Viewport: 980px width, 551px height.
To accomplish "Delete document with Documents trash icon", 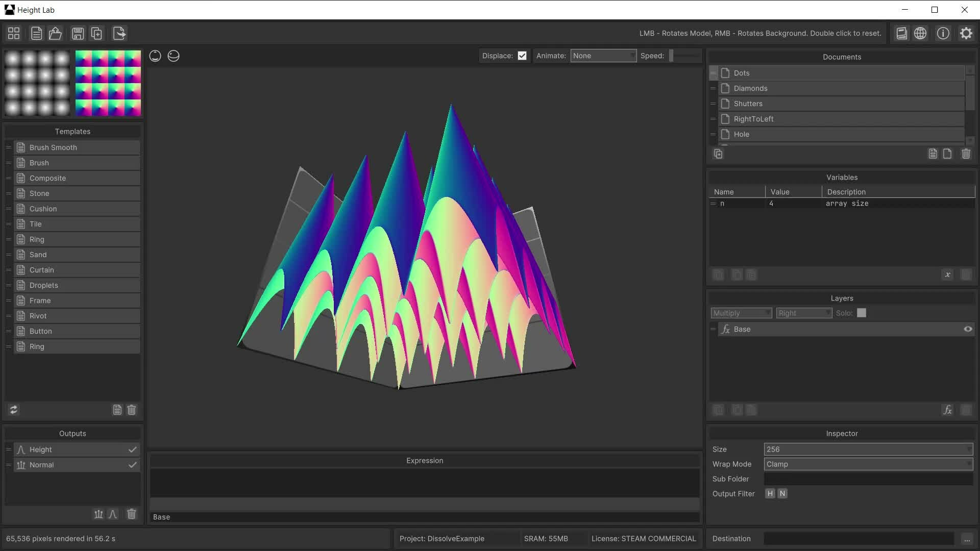I will point(966,154).
